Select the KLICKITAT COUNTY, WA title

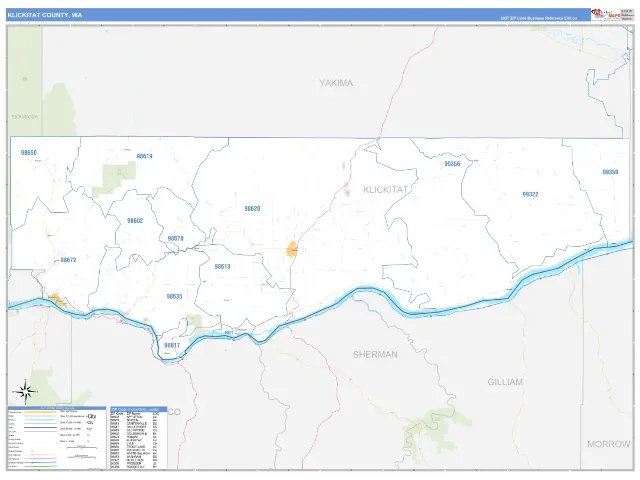tap(44, 15)
